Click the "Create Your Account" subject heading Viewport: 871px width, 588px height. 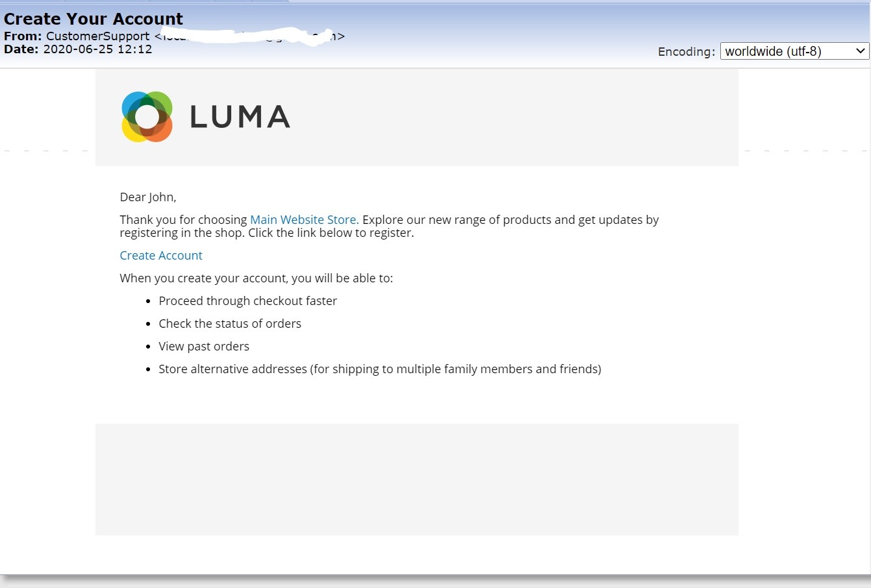click(x=94, y=19)
